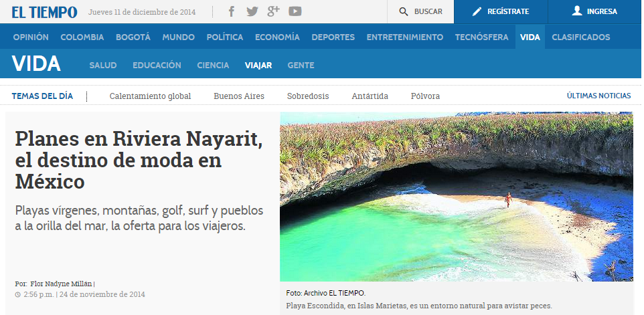Open the Google Plus icon

pos(273,11)
